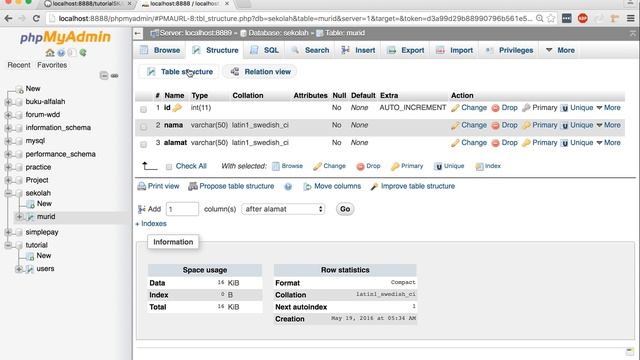This screenshot has height=360, width=640.
Task: Open the Favorites tab in sidebar
Action: (52, 65)
